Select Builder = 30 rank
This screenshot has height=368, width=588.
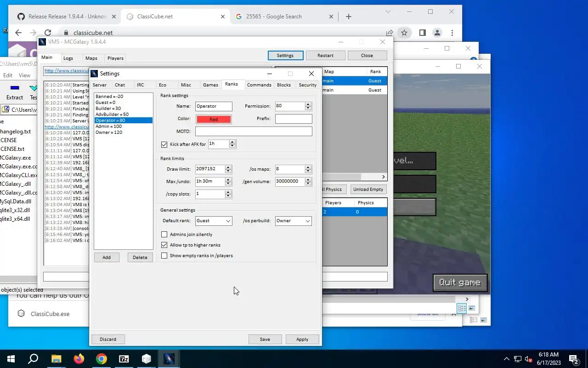pos(123,109)
